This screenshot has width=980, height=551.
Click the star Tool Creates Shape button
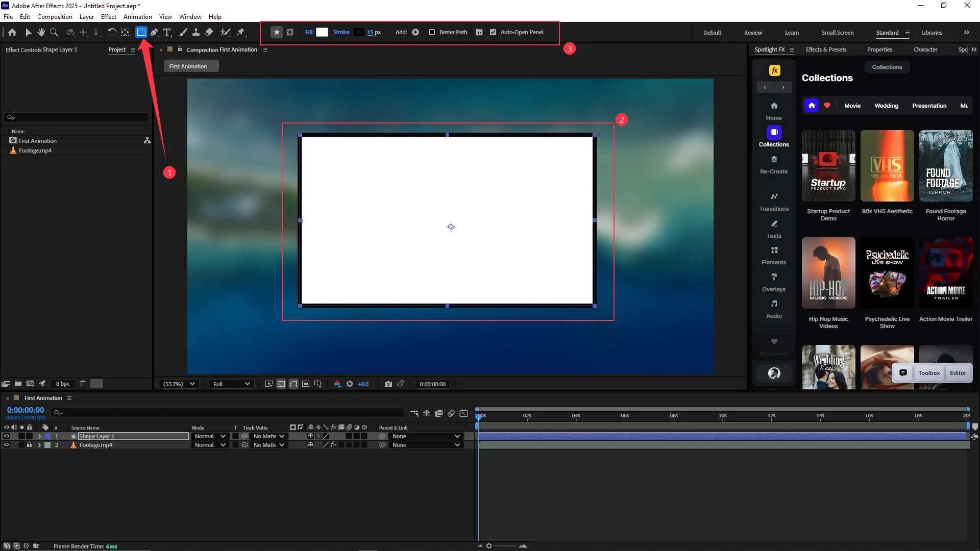tap(276, 32)
